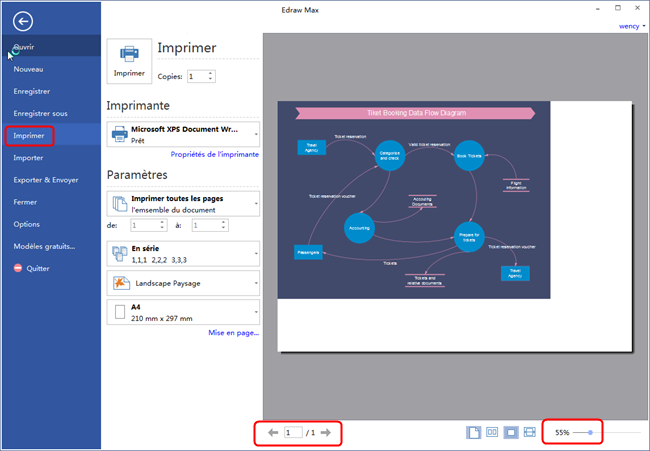This screenshot has height=451, width=650.
Task: Select single page view icon
Action: 473,432
